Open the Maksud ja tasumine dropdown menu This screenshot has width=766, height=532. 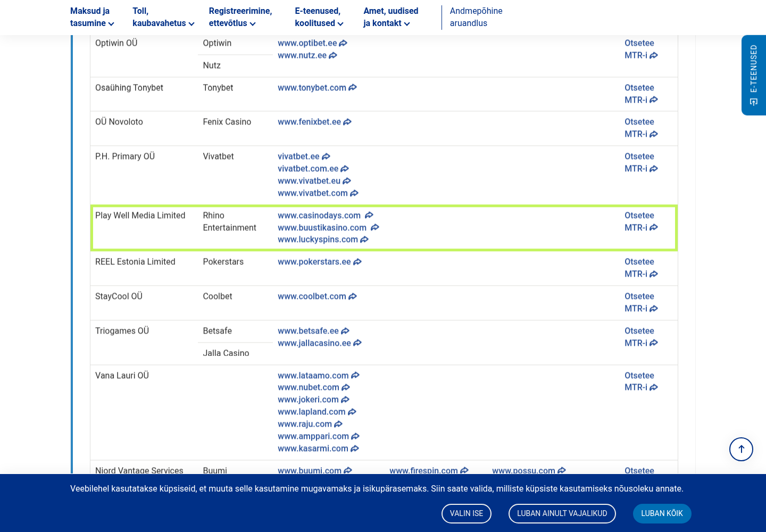pos(92,17)
